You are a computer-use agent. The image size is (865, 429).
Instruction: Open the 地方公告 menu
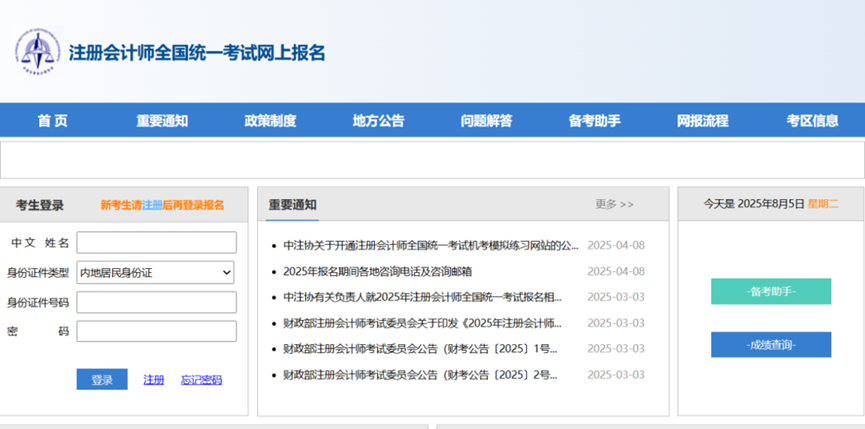(x=378, y=121)
